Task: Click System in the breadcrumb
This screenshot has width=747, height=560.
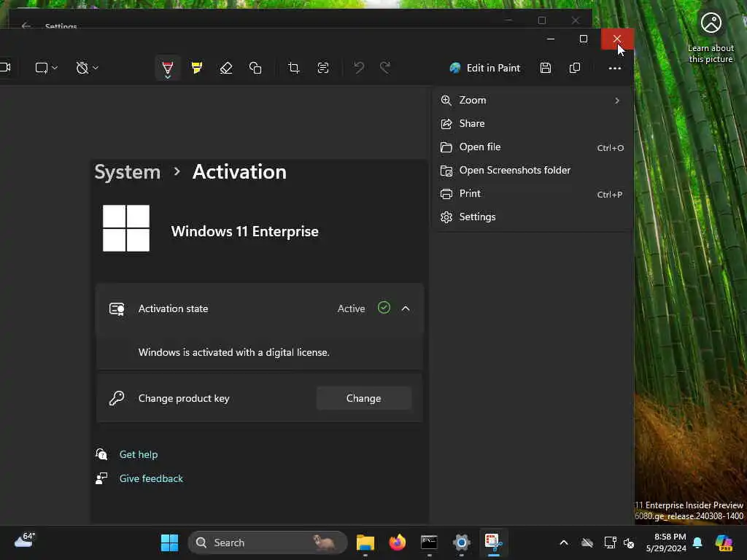Action: click(x=127, y=172)
